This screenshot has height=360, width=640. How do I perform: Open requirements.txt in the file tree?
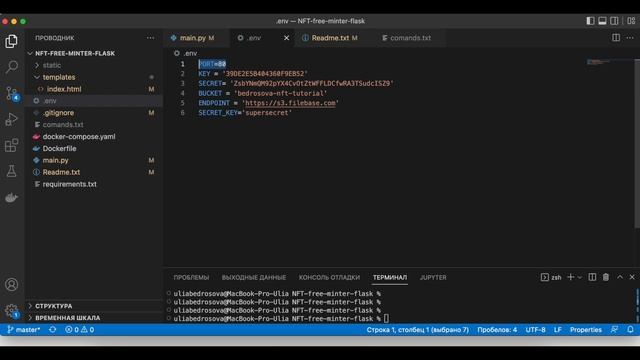pyautogui.click(x=94, y=184)
